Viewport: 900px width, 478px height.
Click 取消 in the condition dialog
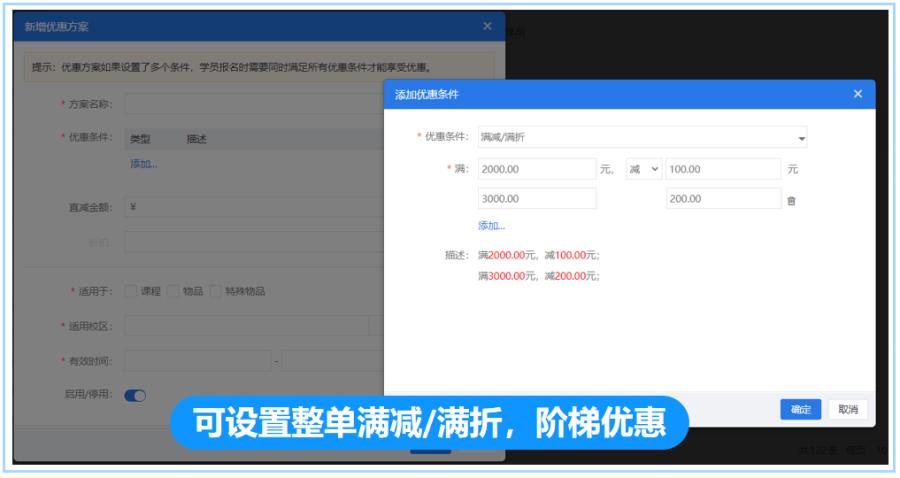[848, 409]
